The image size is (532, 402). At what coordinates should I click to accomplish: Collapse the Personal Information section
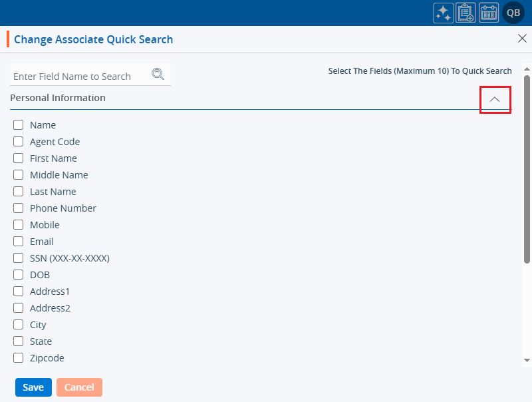[495, 99]
